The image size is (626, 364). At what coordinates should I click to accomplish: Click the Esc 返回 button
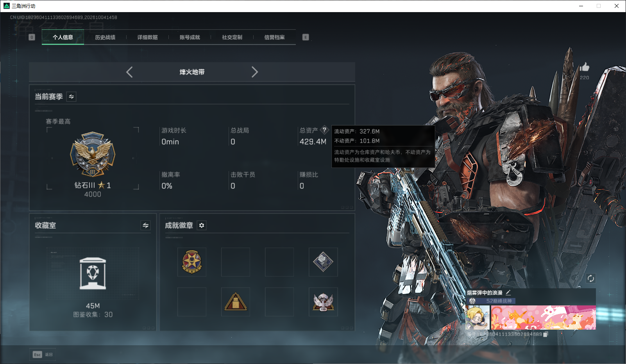tap(43, 355)
